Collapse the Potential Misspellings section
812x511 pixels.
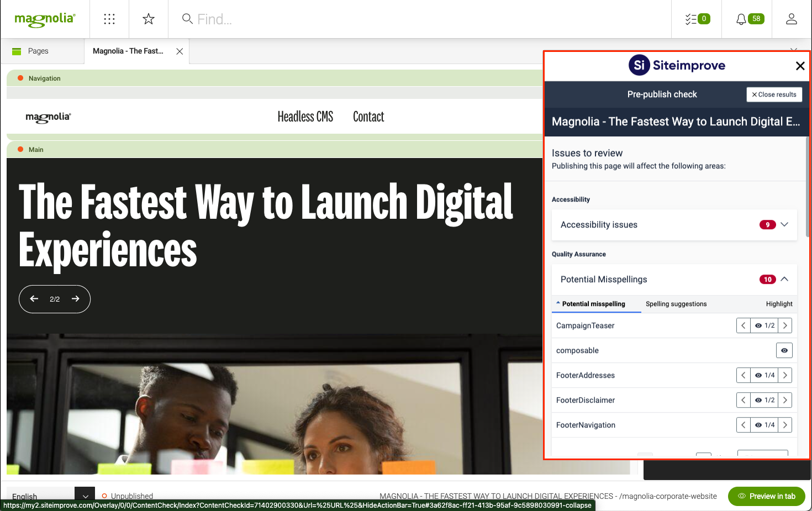784,279
